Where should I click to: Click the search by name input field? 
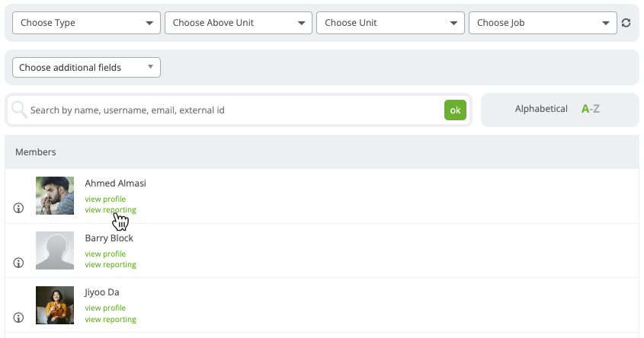pyautogui.click(x=235, y=110)
